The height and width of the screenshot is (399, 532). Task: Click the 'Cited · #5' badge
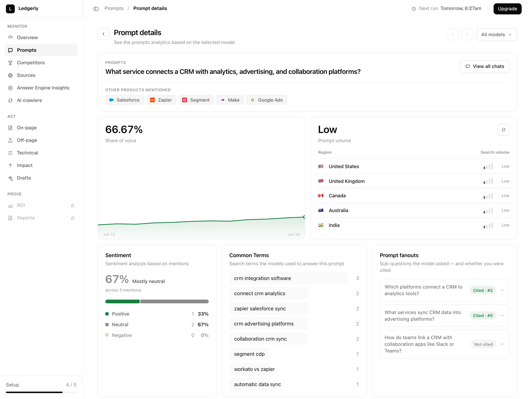(483, 316)
